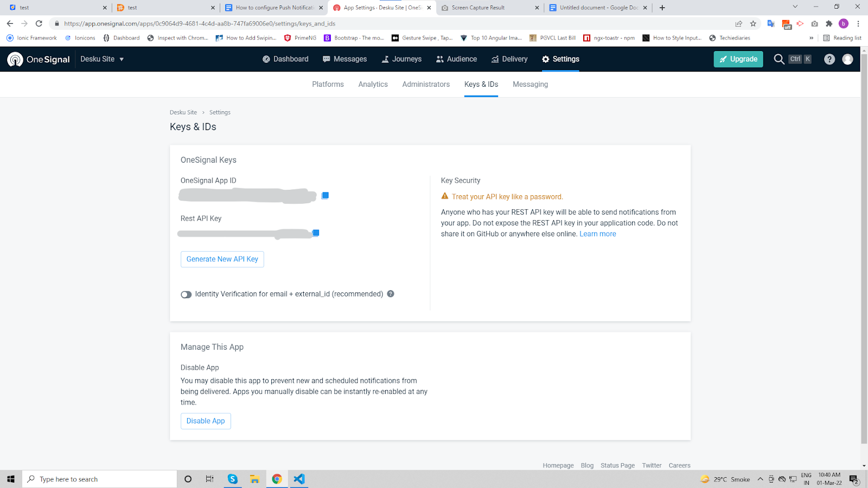The width and height of the screenshot is (868, 488).
Task: Click the Windows search box
Action: pos(100,479)
